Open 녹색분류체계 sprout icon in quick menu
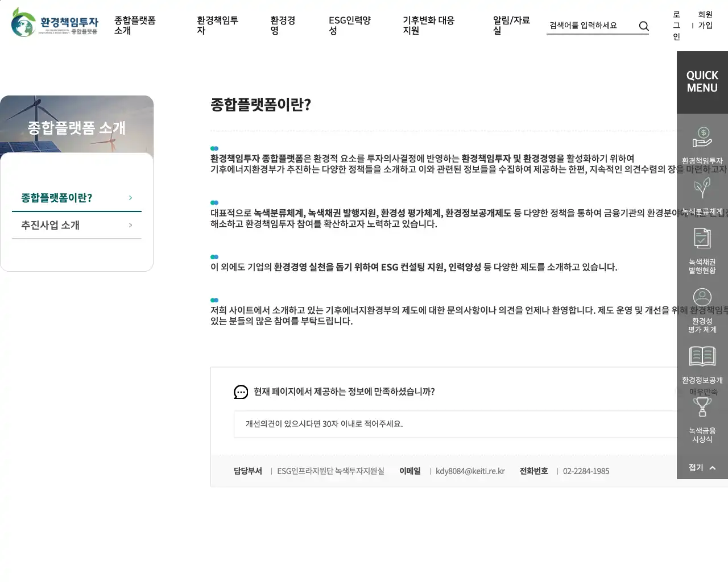Screen dimensions: 728x582 point(702,188)
